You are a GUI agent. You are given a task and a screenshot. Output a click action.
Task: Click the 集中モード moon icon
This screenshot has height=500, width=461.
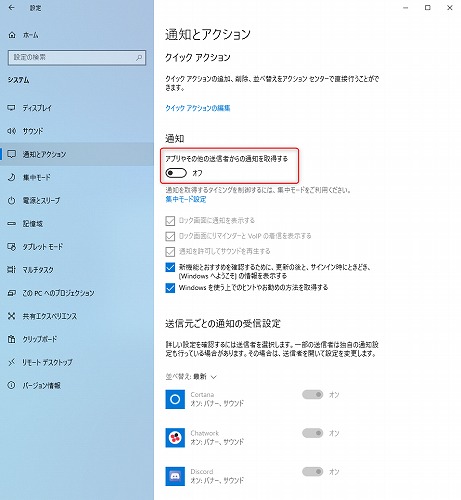point(11,177)
